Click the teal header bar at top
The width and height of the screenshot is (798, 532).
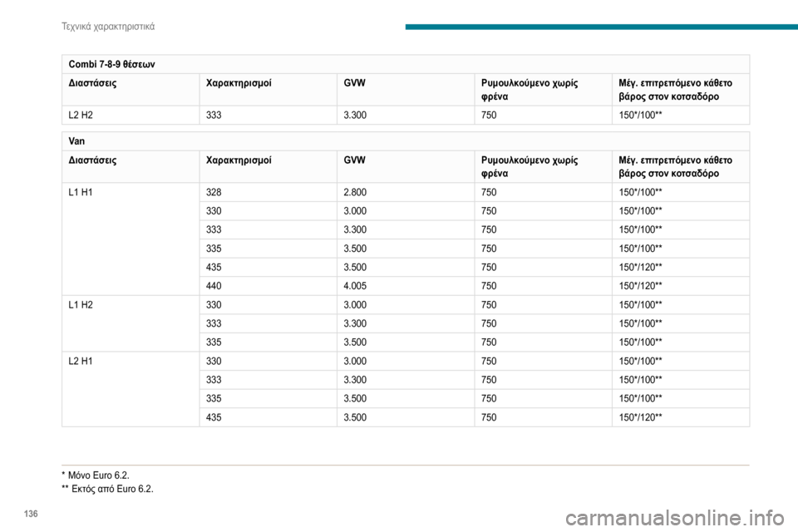602,27
